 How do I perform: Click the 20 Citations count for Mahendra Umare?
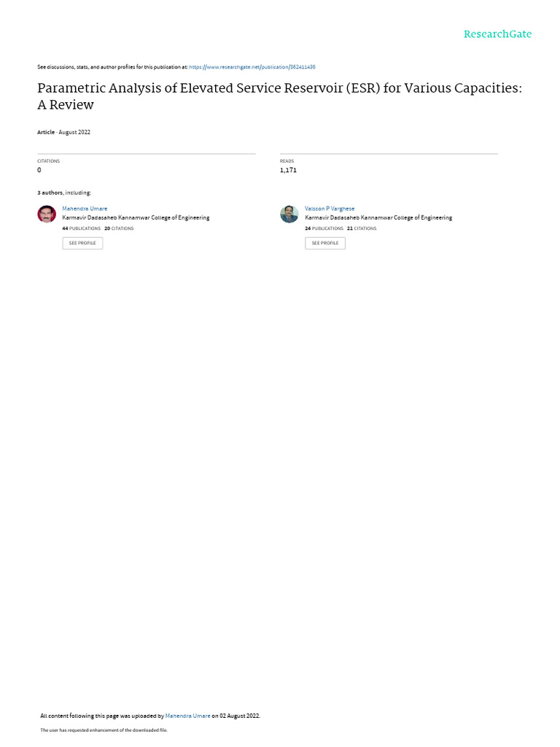tap(119, 228)
